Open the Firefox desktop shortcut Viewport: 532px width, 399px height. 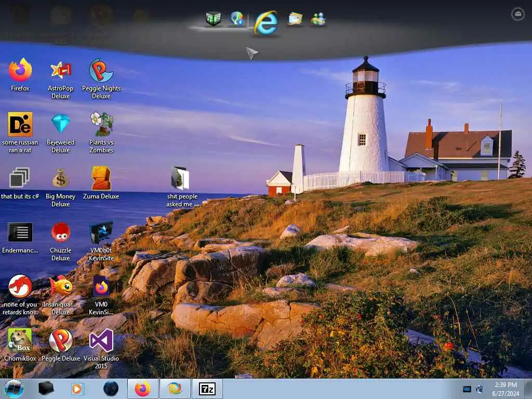pos(20,75)
